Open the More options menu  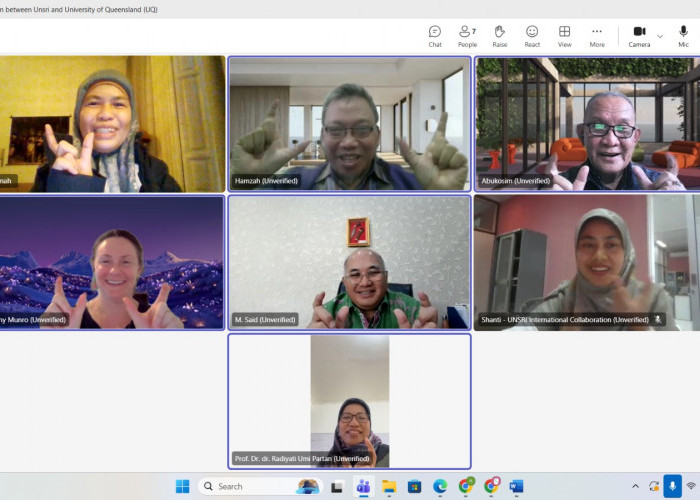(x=597, y=36)
